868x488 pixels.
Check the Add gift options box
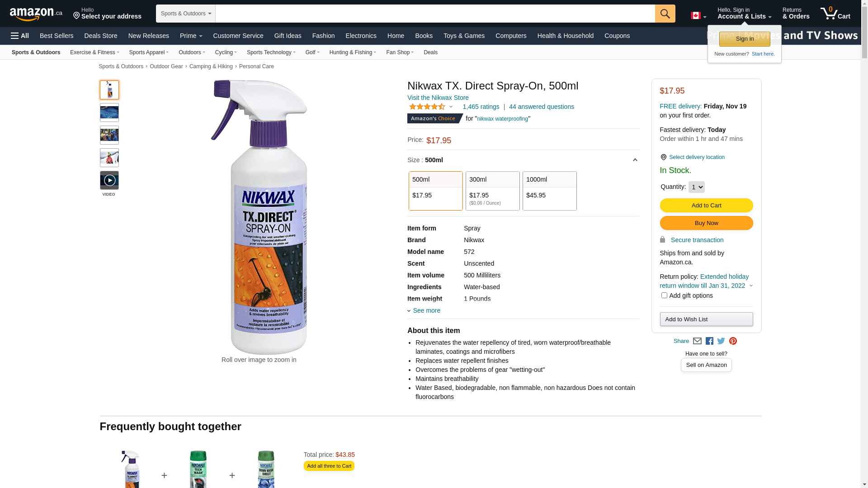(x=664, y=296)
